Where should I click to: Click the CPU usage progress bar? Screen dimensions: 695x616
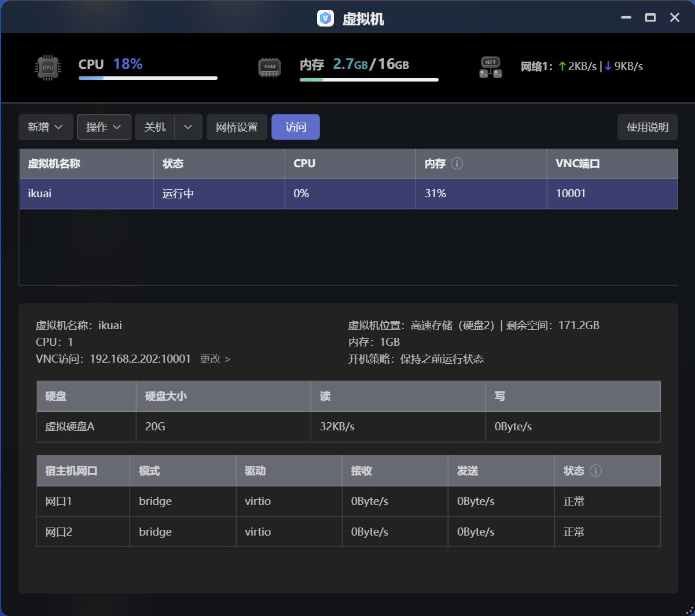point(148,78)
